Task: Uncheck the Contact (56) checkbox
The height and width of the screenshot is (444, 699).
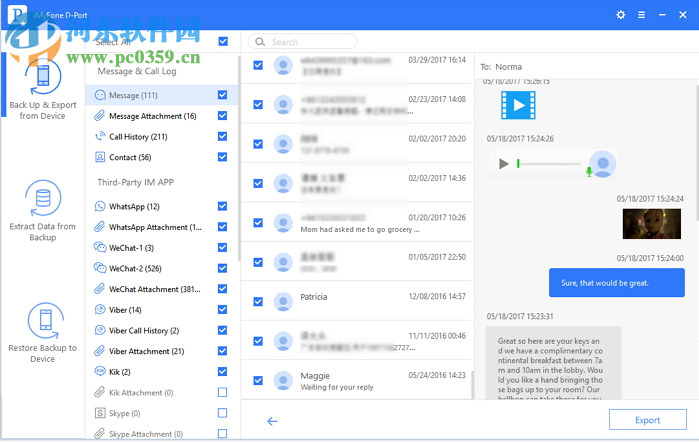Action: pos(222,157)
